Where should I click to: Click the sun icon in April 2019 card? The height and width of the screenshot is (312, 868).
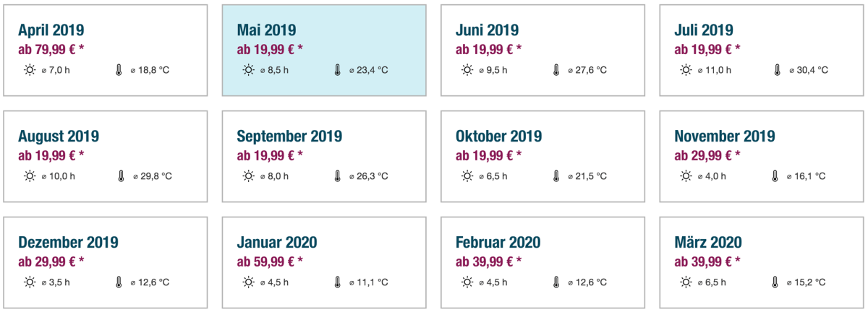30,70
